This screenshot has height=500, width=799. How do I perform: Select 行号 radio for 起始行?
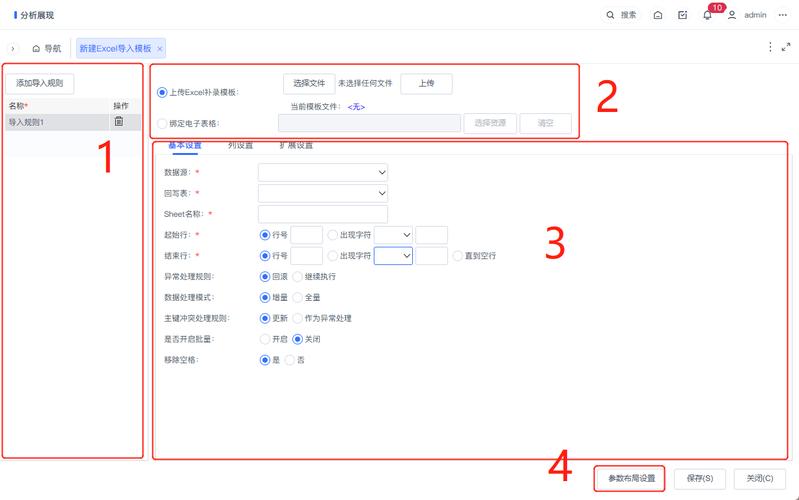click(x=264, y=235)
